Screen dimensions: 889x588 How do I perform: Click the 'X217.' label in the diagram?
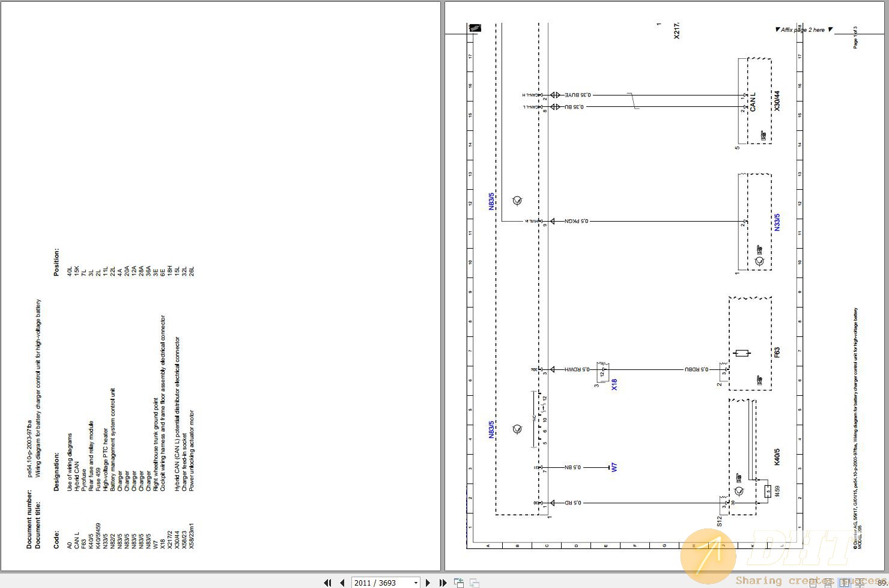(677, 31)
